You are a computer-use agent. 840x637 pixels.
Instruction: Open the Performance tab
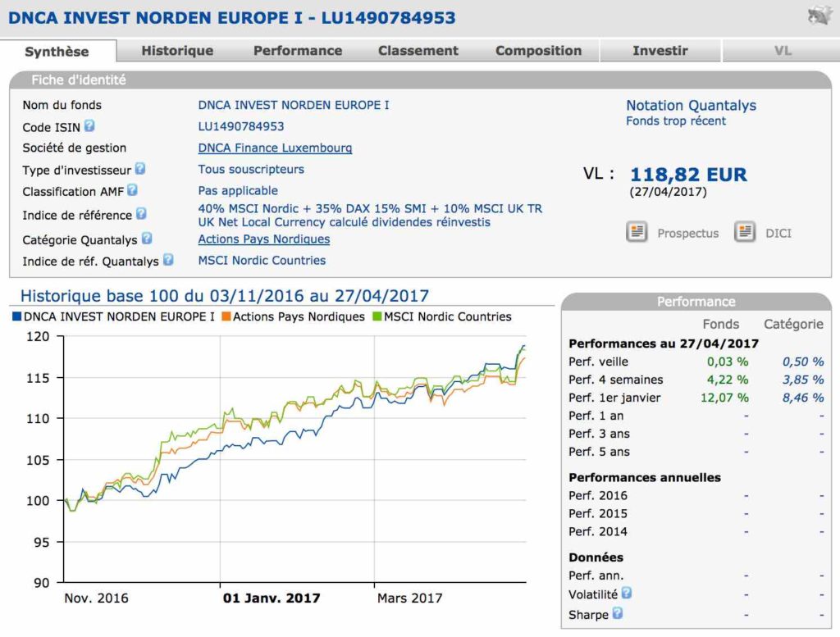coord(298,51)
